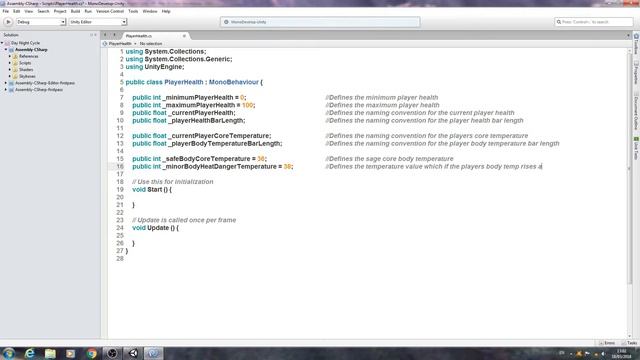Navigate forward with the right tab arrow
Viewport: 640px width, 360px height.
[x=114, y=36]
